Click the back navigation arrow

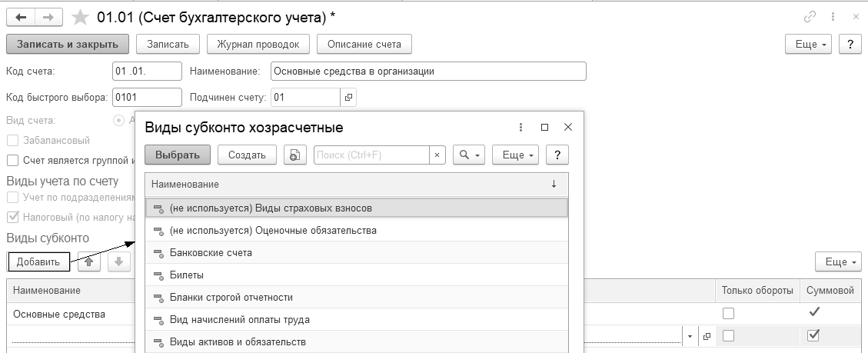pos(21,17)
